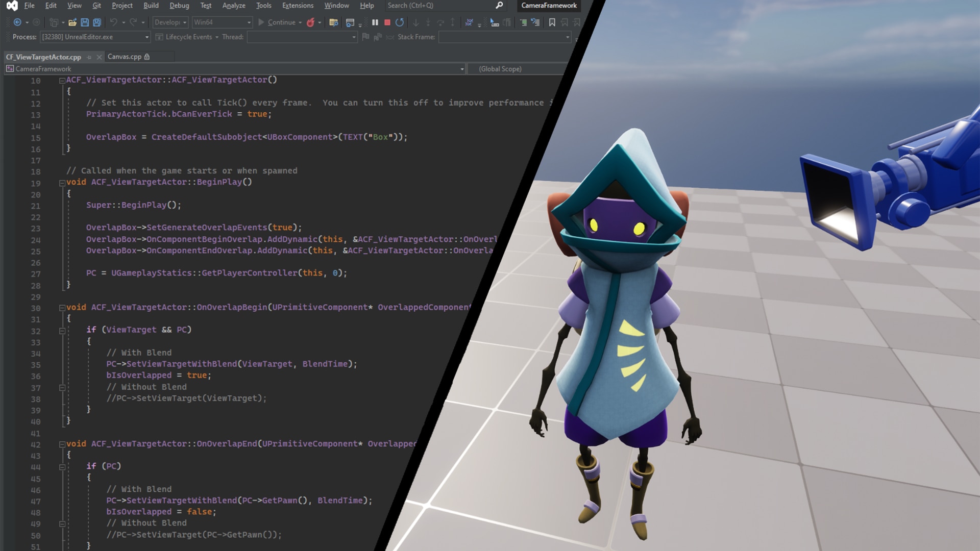Image resolution: width=980 pixels, height=551 pixels.
Task: Open the Process UnrealEditor.exe dropdown
Action: click(146, 37)
